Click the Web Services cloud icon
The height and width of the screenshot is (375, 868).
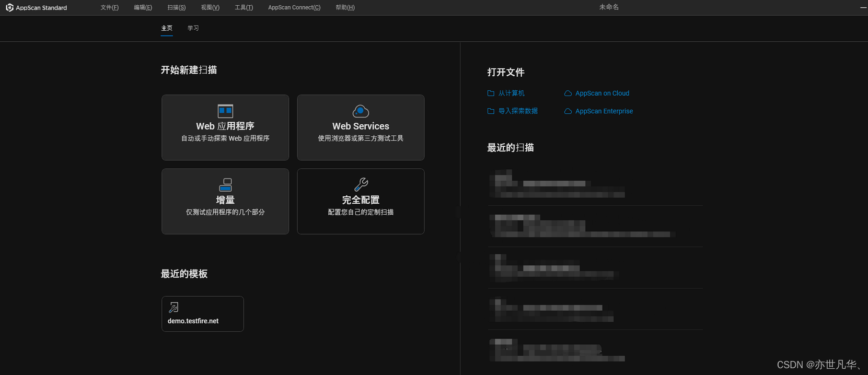[361, 111]
